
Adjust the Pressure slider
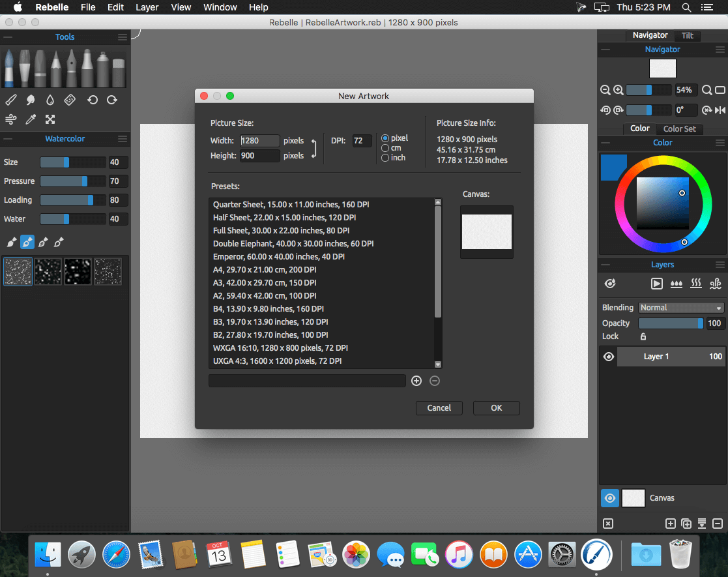pos(73,181)
